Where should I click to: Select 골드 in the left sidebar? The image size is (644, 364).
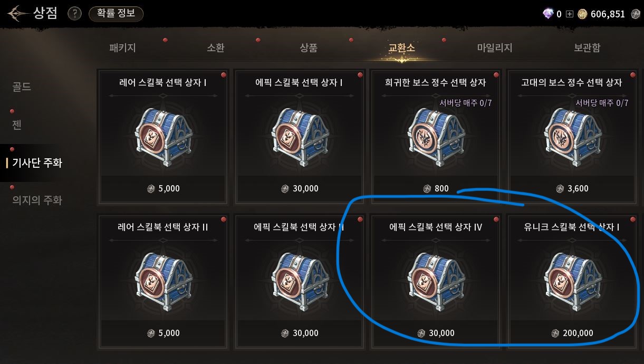(x=22, y=87)
